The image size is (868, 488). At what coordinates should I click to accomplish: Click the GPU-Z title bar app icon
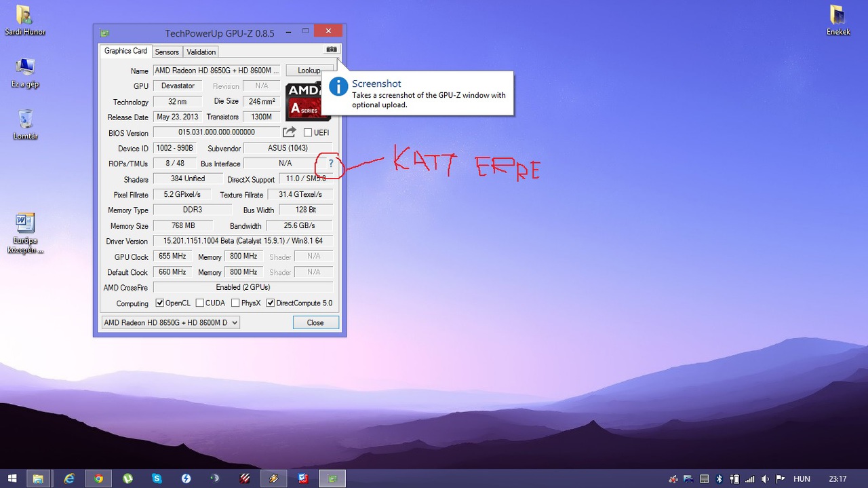click(x=104, y=33)
